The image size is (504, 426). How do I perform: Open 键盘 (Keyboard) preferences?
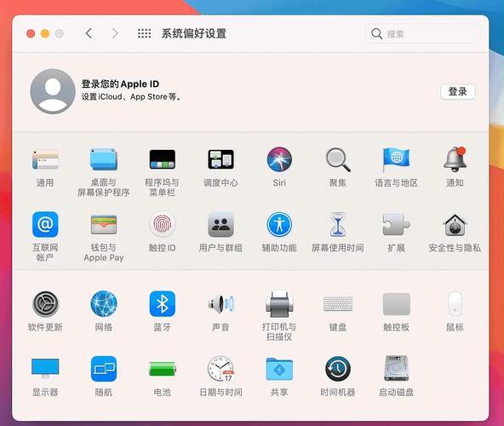click(x=338, y=303)
